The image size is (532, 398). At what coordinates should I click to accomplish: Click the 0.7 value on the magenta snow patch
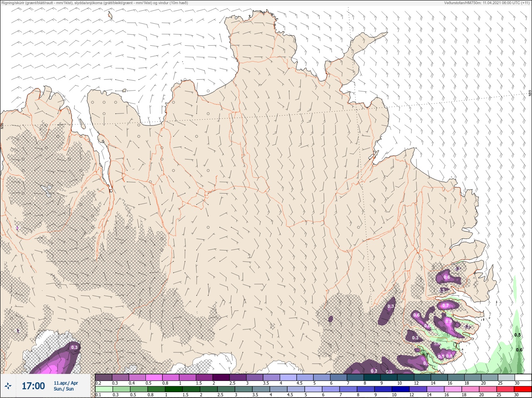pyautogui.click(x=446, y=305)
